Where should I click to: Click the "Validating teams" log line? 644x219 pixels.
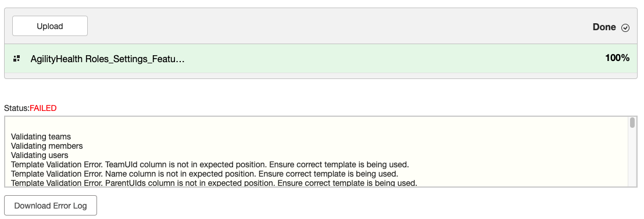[x=41, y=137]
